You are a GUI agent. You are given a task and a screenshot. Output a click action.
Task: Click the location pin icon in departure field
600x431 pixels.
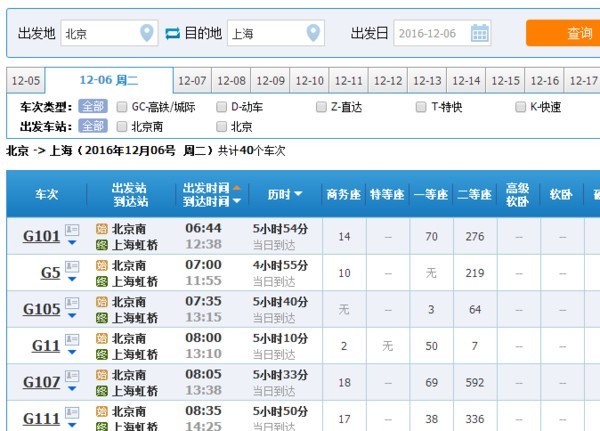(147, 33)
